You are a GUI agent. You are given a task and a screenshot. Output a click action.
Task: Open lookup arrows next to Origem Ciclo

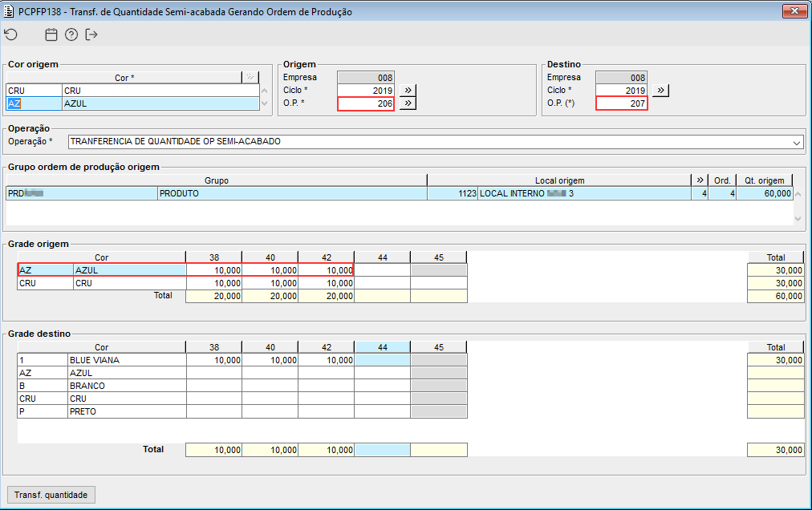click(x=408, y=90)
